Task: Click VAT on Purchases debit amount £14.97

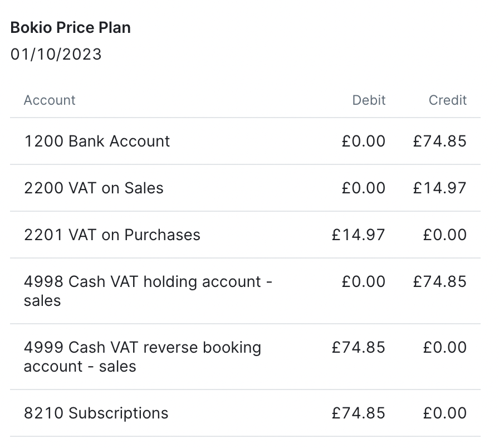Action: [358, 235]
